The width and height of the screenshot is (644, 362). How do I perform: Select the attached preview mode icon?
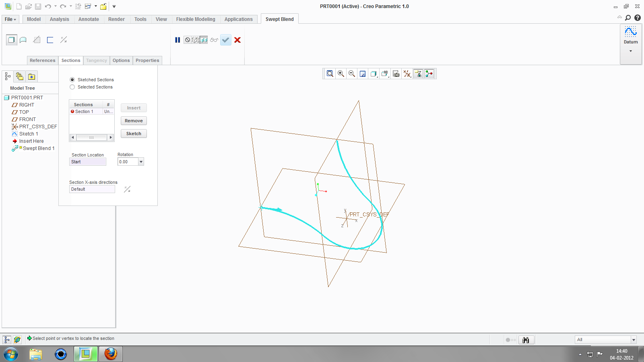[x=204, y=40]
